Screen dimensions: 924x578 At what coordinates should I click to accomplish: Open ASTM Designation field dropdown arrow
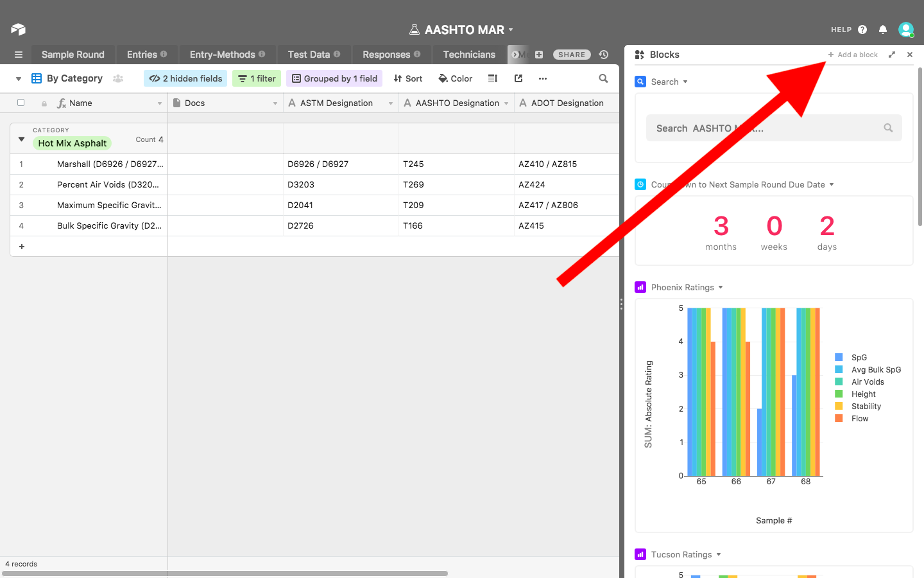391,103
